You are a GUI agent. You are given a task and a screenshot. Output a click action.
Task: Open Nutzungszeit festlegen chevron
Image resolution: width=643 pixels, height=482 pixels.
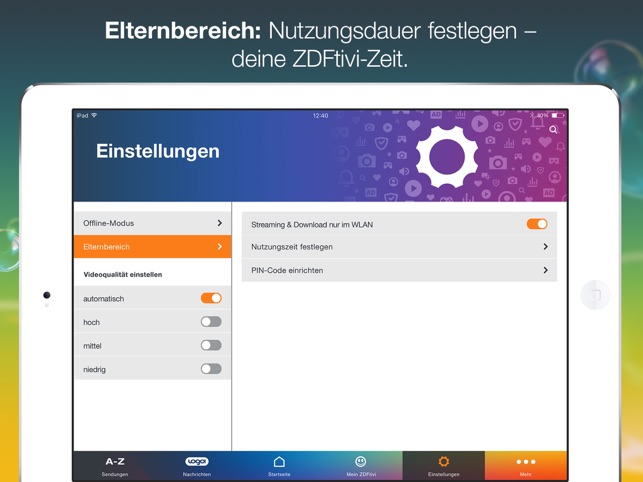point(545,247)
